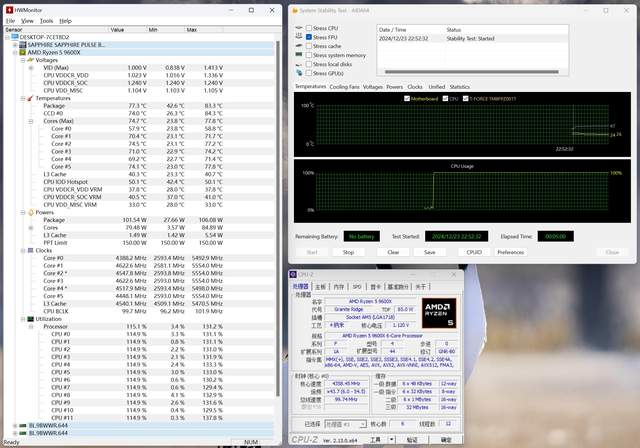Image resolution: width=640 pixels, height=448 pixels.
Task: Switch to the Cooling Fans tab
Action: (x=344, y=87)
